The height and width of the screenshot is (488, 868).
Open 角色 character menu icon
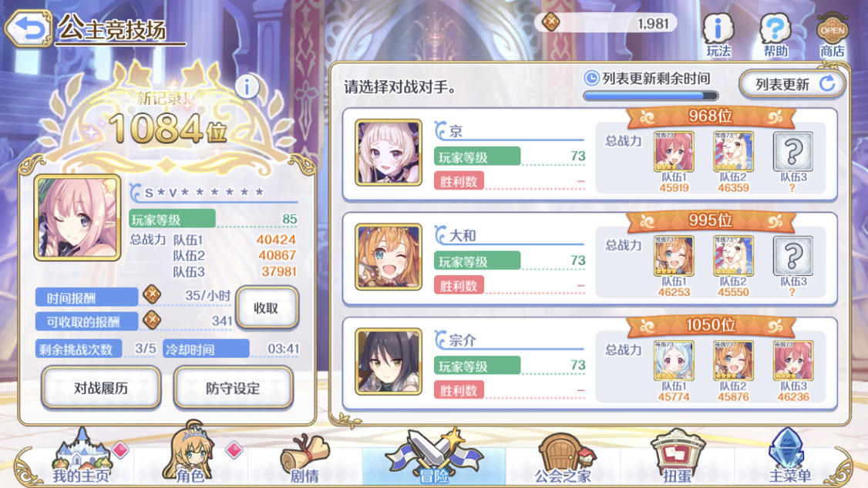[190, 454]
